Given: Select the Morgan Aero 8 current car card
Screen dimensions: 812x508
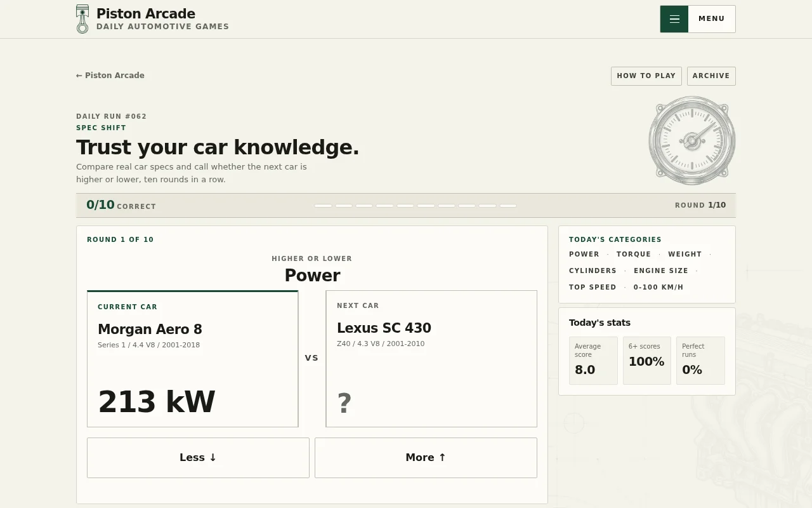Looking at the screenshot, I should pyautogui.click(x=193, y=359).
